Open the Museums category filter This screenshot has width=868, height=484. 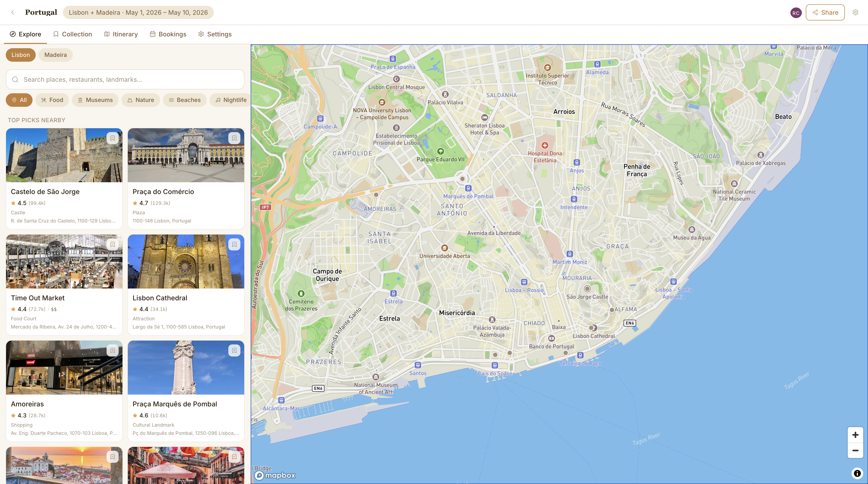[x=95, y=100]
